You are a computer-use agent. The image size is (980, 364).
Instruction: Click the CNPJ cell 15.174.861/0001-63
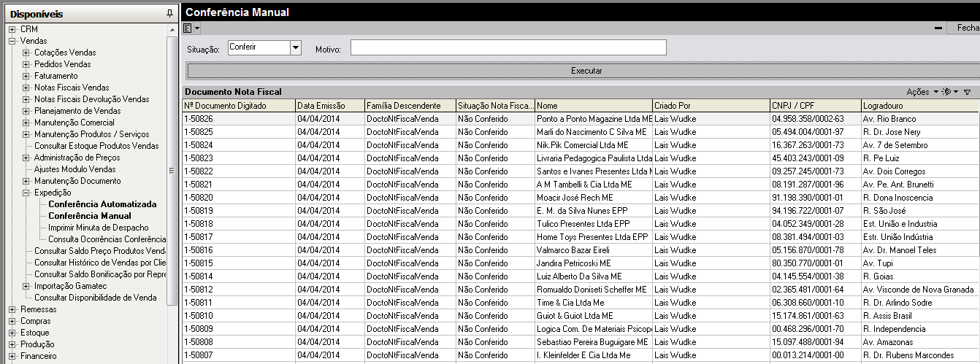[x=815, y=315]
